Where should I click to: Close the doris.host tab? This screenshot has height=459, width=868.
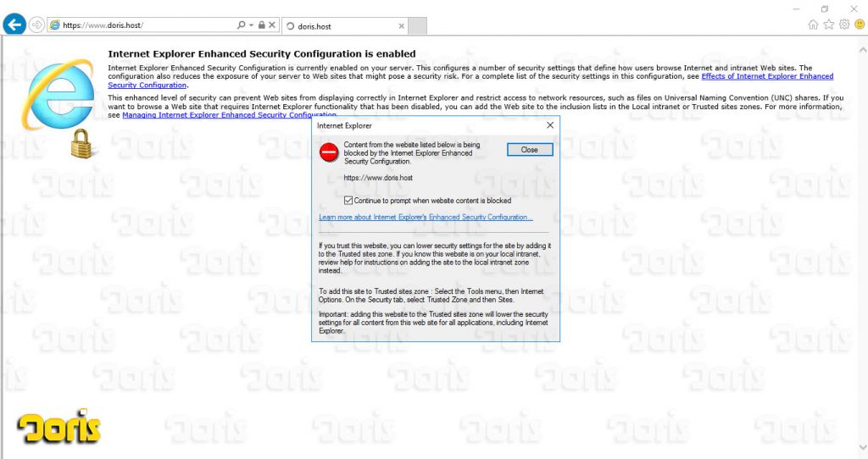[x=401, y=26]
